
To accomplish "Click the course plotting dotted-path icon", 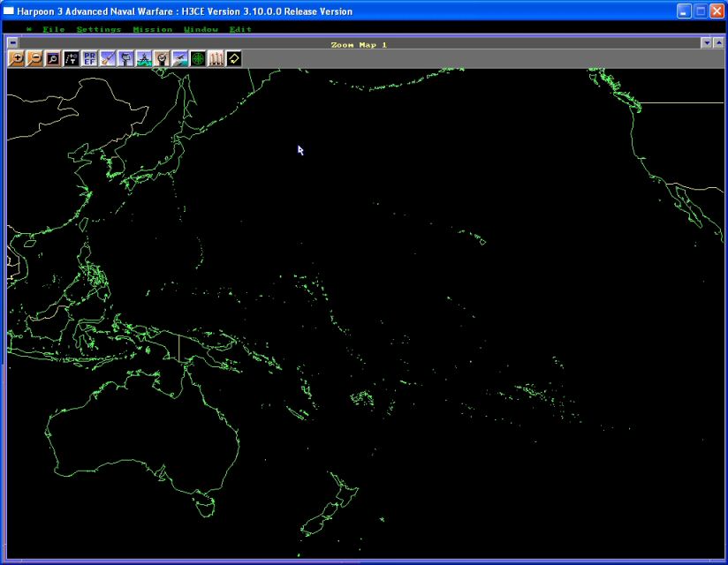I will 71,59.
